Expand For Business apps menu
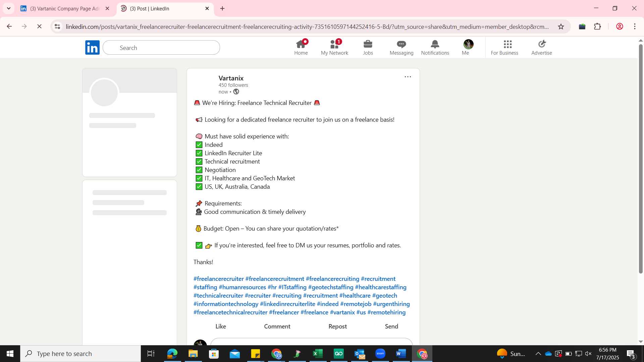The height and width of the screenshot is (362, 644). [x=504, y=47]
